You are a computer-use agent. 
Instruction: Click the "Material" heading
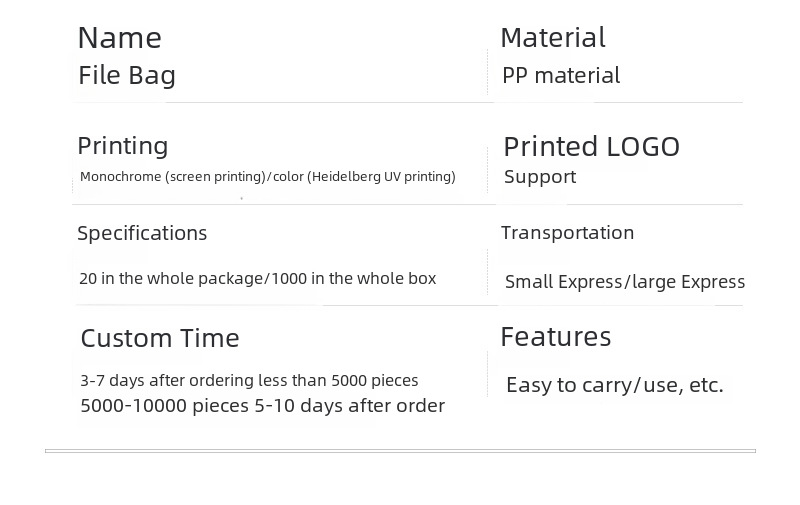tap(553, 38)
